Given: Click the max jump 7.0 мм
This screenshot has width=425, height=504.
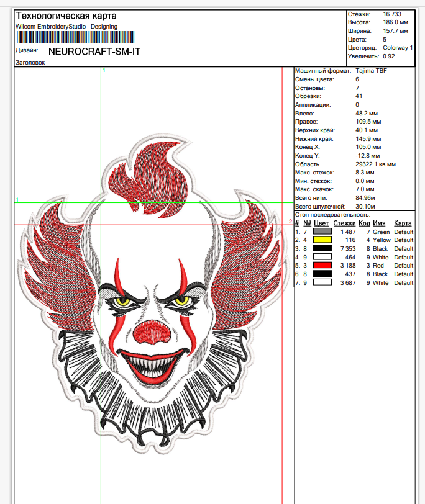Looking at the screenshot, I should (365, 189).
